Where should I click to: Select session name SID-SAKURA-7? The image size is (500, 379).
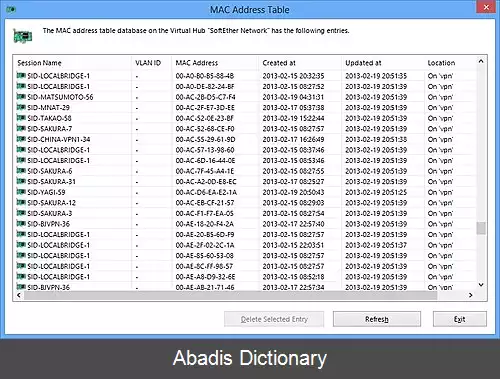pyautogui.click(x=50, y=129)
